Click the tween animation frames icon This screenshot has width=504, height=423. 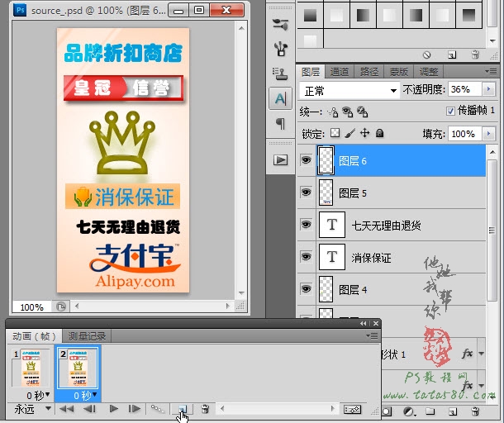158,409
